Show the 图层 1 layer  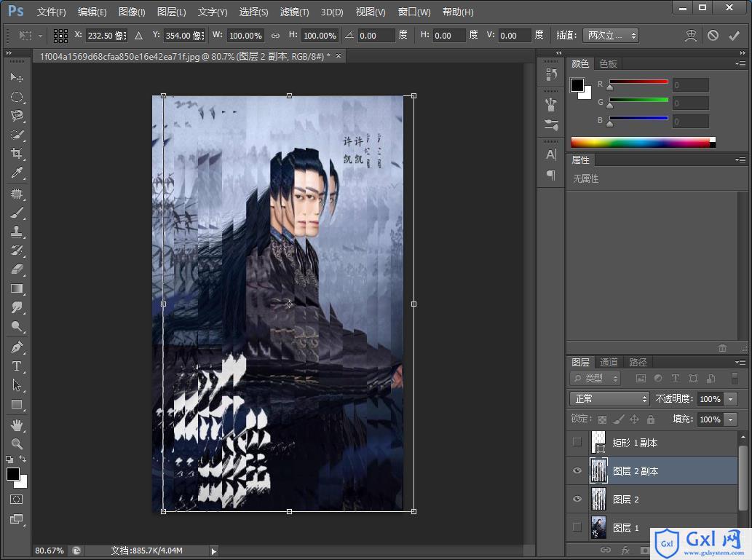pos(577,527)
